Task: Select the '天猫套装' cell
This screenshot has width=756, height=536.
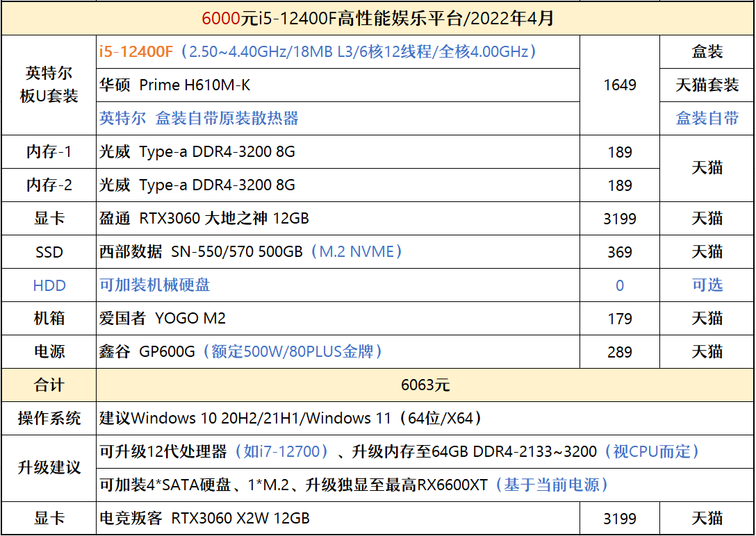Action: pyautogui.click(x=707, y=85)
